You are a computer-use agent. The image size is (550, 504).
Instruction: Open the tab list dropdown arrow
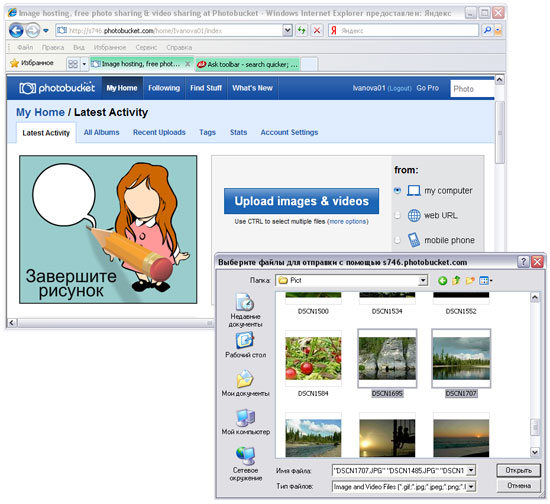84,64
